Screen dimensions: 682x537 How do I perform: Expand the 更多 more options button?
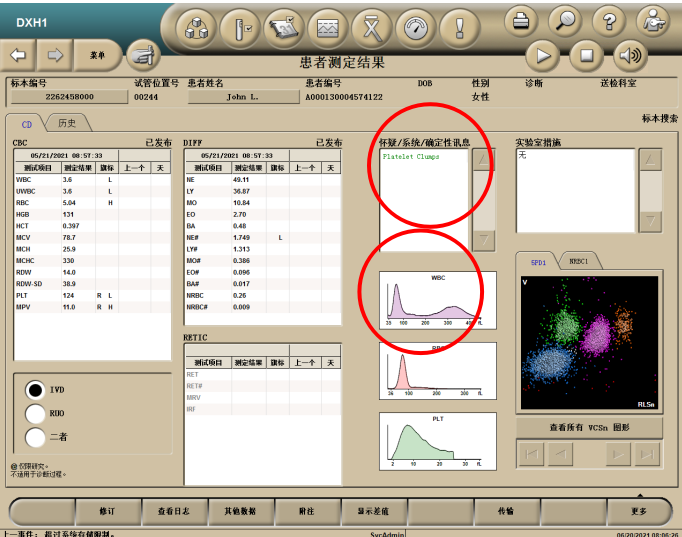tap(639, 511)
